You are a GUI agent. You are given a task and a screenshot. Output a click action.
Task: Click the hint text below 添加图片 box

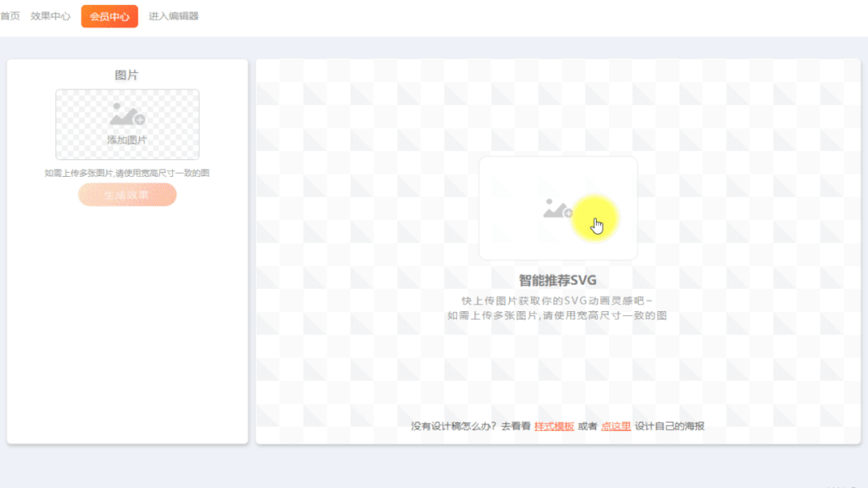(127, 173)
